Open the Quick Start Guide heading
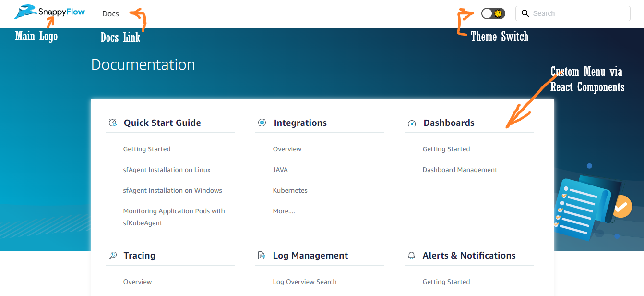The height and width of the screenshot is (296, 644). (x=162, y=123)
